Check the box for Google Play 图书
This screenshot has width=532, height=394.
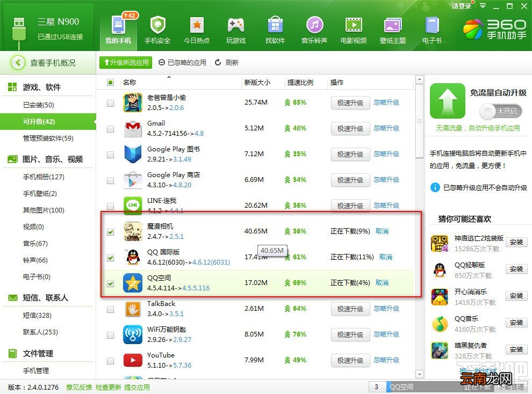point(110,155)
